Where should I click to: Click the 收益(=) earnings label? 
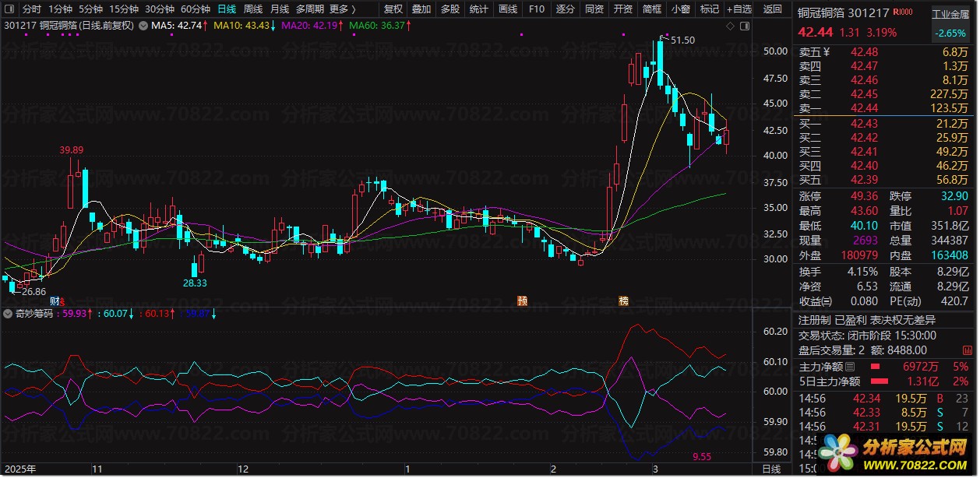point(815,301)
